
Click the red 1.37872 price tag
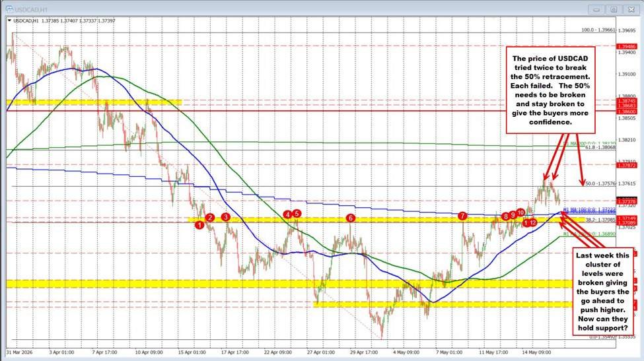[x=627, y=166]
